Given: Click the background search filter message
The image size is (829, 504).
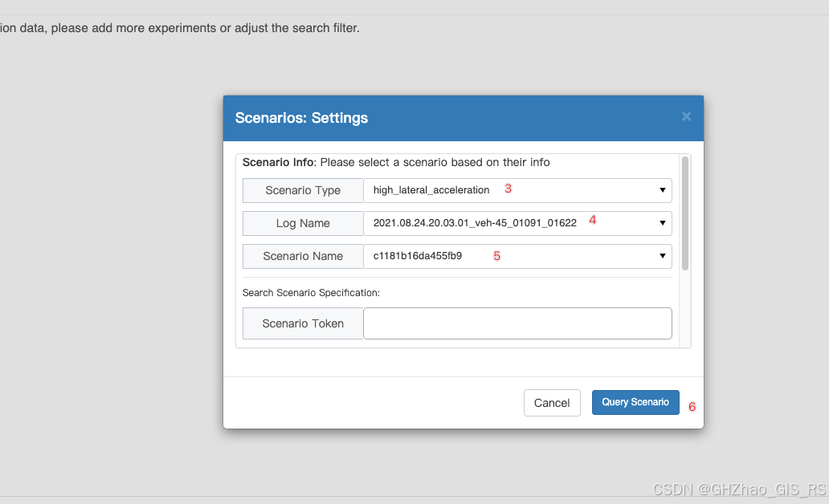Looking at the screenshot, I should click(180, 28).
